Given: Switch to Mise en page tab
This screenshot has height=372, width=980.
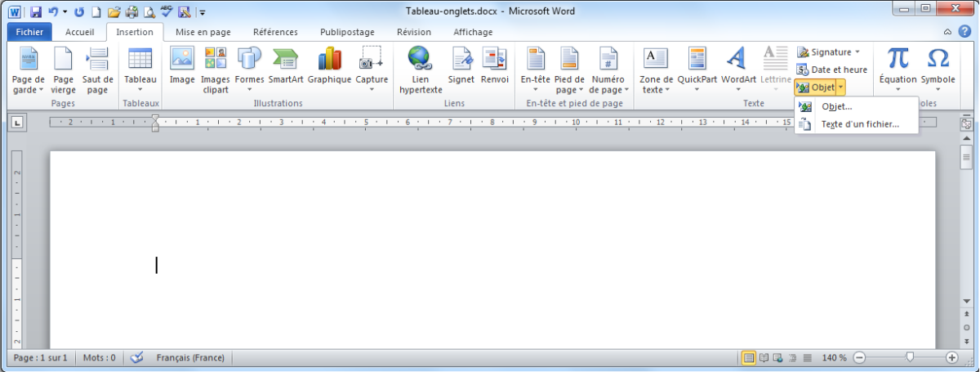Looking at the screenshot, I should tap(203, 32).
